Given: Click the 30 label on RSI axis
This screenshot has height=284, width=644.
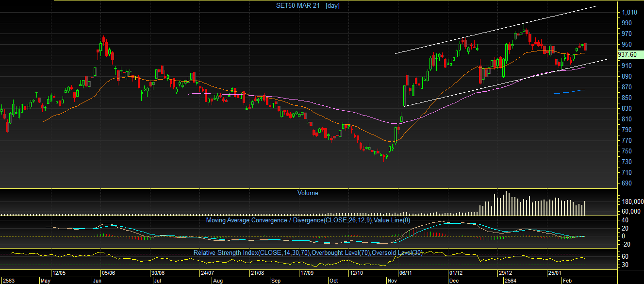Looking at the screenshot, I should (625, 265).
